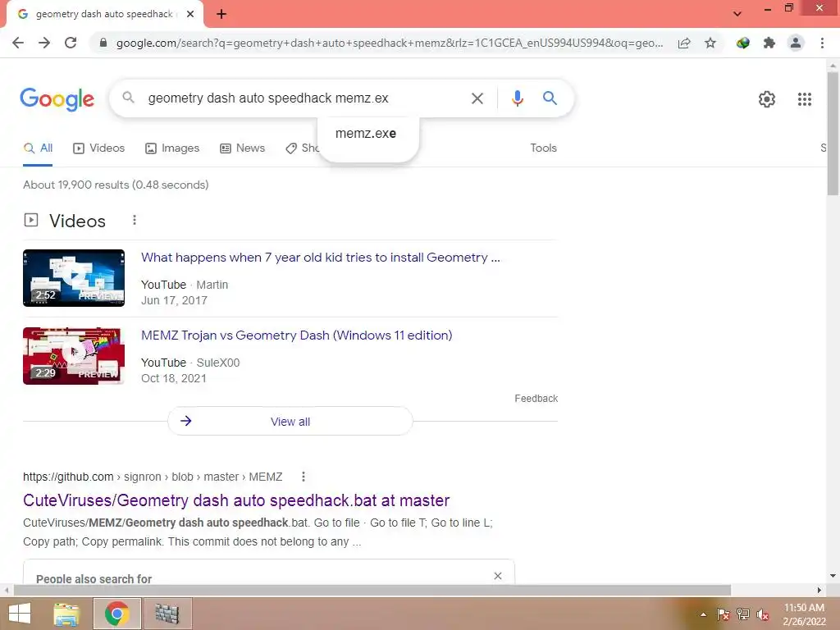
Task: Open the firewall brick taskbar app
Action: [x=167, y=614]
